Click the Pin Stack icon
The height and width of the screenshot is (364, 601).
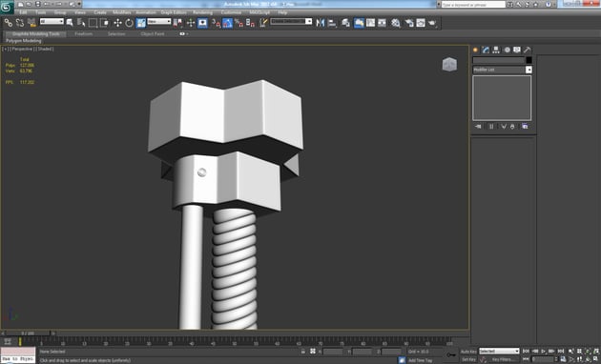point(478,127)
